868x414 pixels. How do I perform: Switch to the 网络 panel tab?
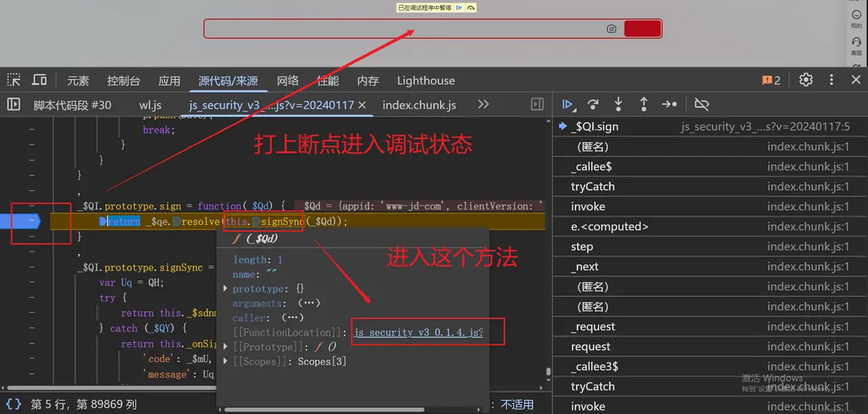point(288,81)
